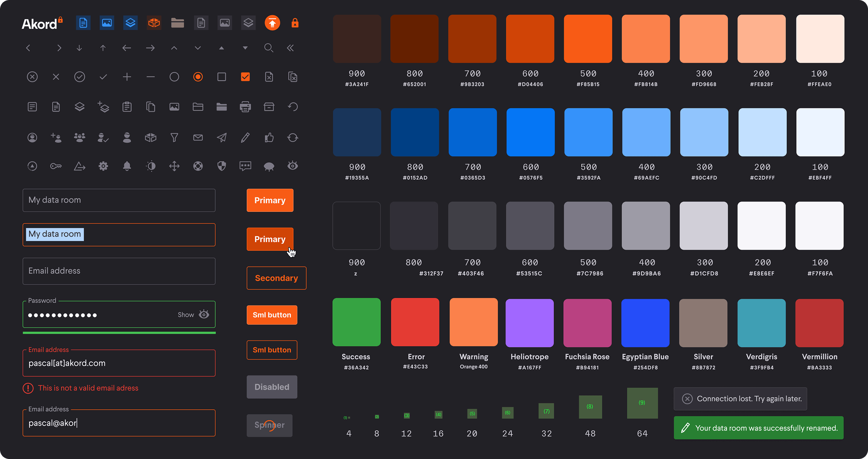Image resolution: width=868 pixels, height=459 pixels.
Task: Click the notification bell icon
Action: pyautogui.click(x=127, y=166)
